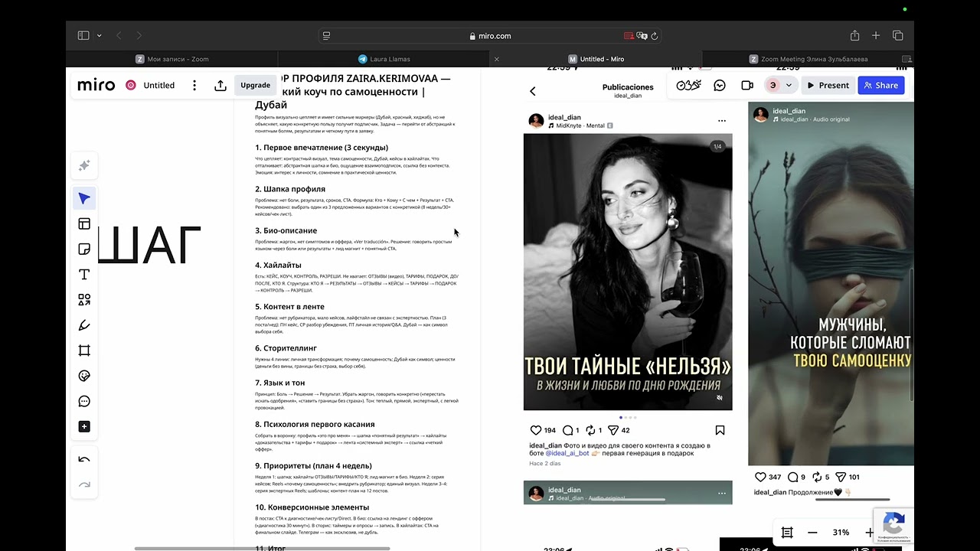Click miro.com address bar

pyautogui.click(x=490, y=35)
